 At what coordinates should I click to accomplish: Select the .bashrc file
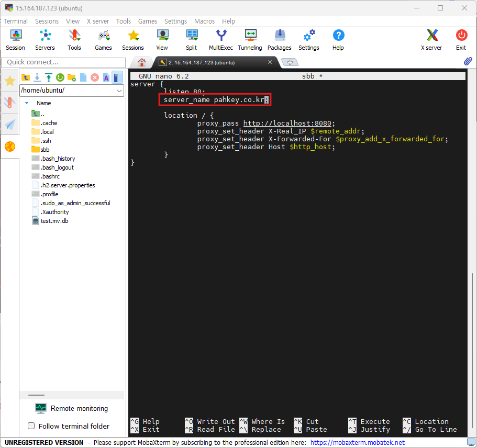46,176
